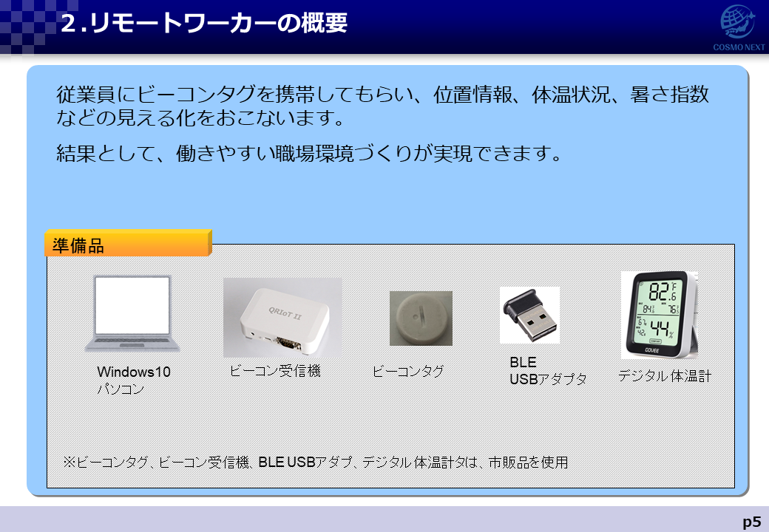The height and width of the screenshot is (532, 769).
Task: Click the footnote about 市販品を使用
Action: (x=315, y=462)
